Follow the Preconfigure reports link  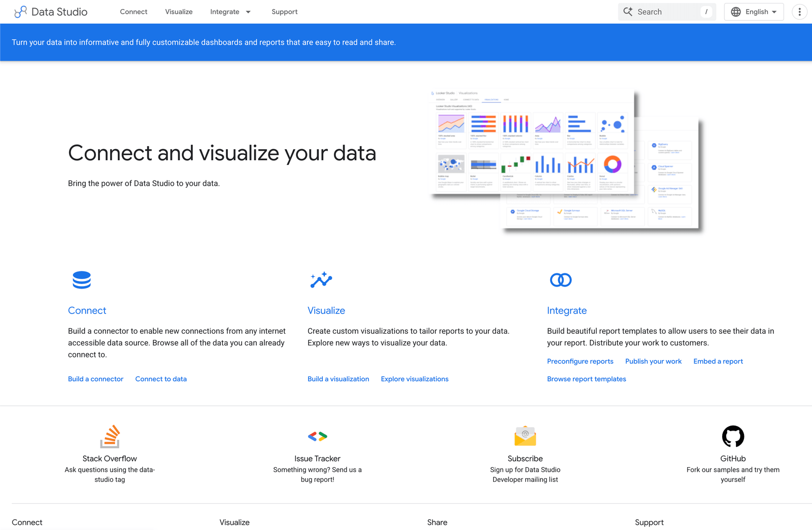580,361
